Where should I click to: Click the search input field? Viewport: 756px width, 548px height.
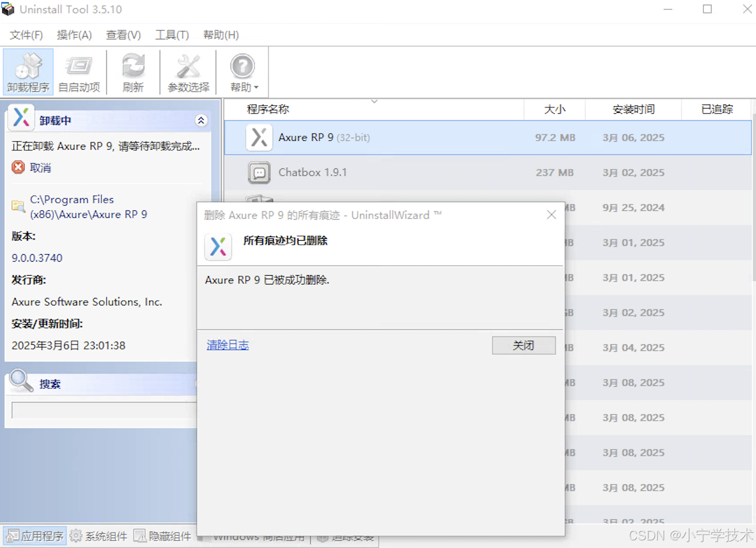(x=104, y=410)
